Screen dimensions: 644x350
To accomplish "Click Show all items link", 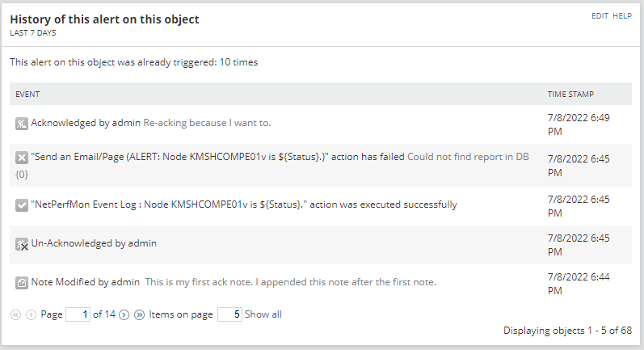I will coord(263,314).
